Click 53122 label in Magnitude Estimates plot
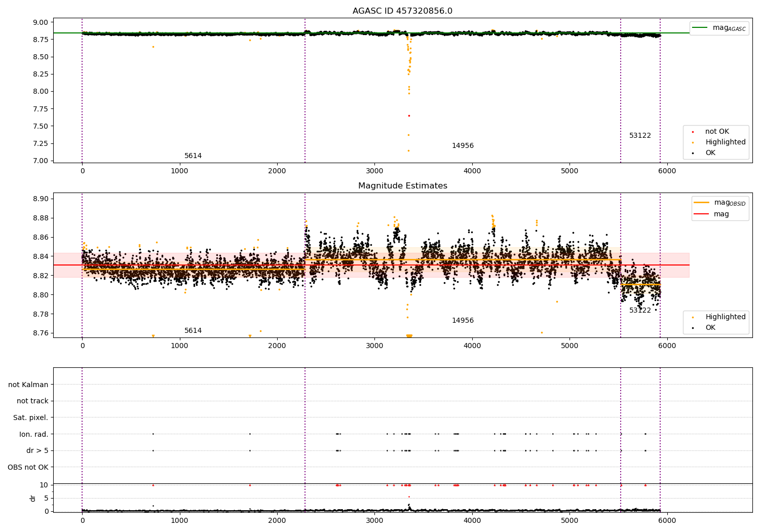 [640, 311]
